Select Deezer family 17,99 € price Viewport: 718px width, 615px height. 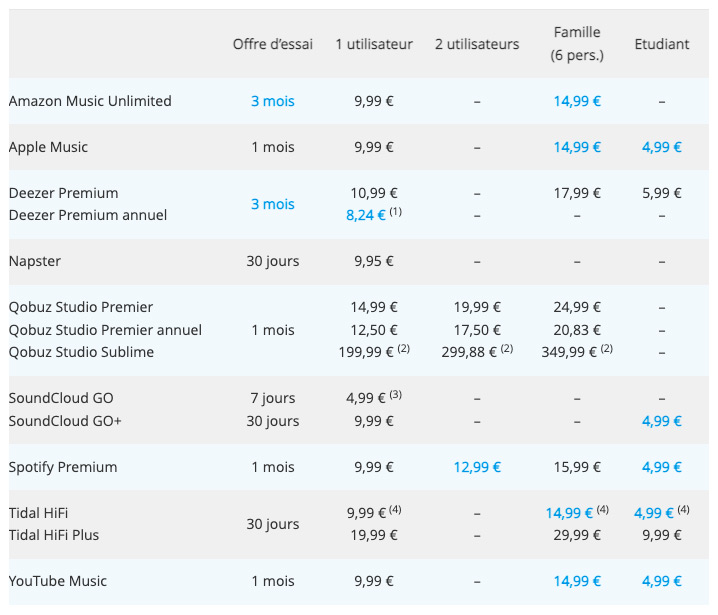pyautogui.click(x=577, y=193)
